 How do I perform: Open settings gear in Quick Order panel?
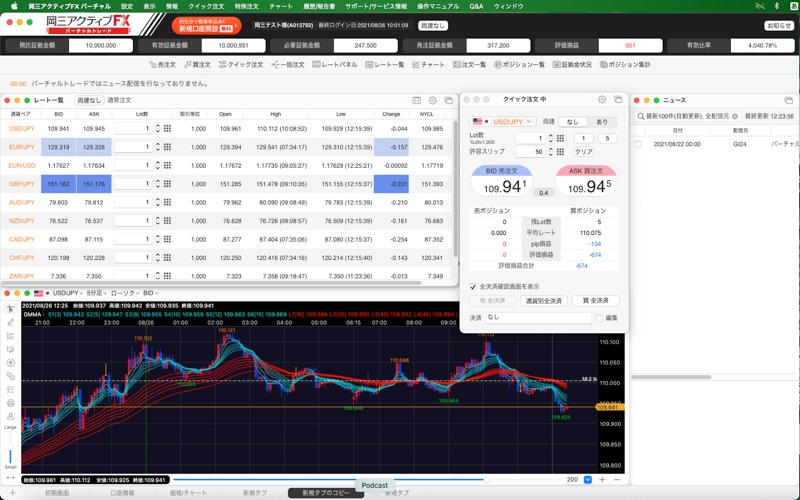click(x=602, y=100)
